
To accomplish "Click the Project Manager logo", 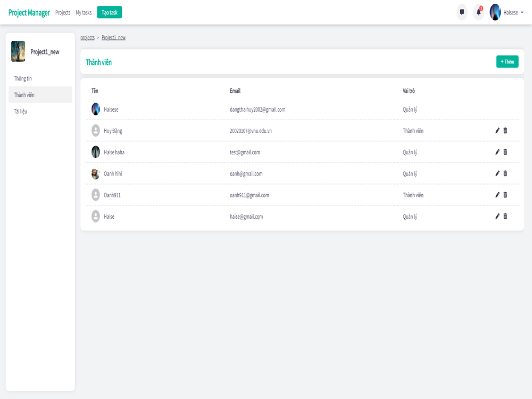I will (29, 13).
